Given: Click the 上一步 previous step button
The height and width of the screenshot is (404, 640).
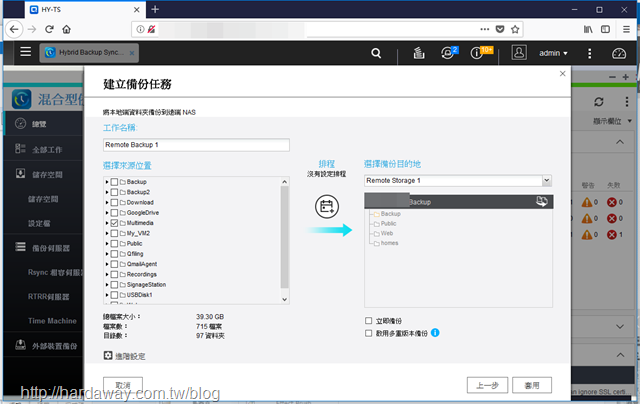Looking at the screenshot, I should [487, 385].
